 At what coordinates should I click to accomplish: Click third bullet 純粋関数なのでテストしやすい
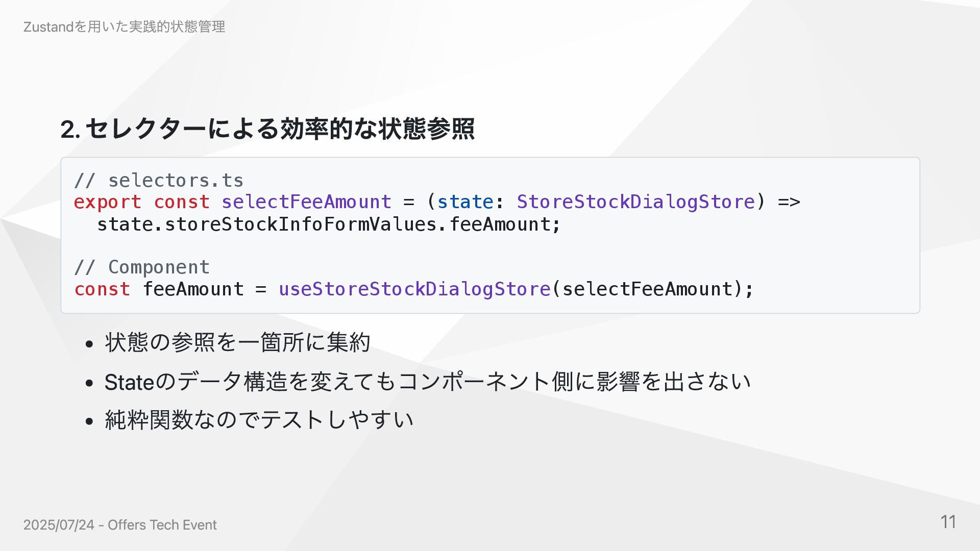click(x=259, y=420)
